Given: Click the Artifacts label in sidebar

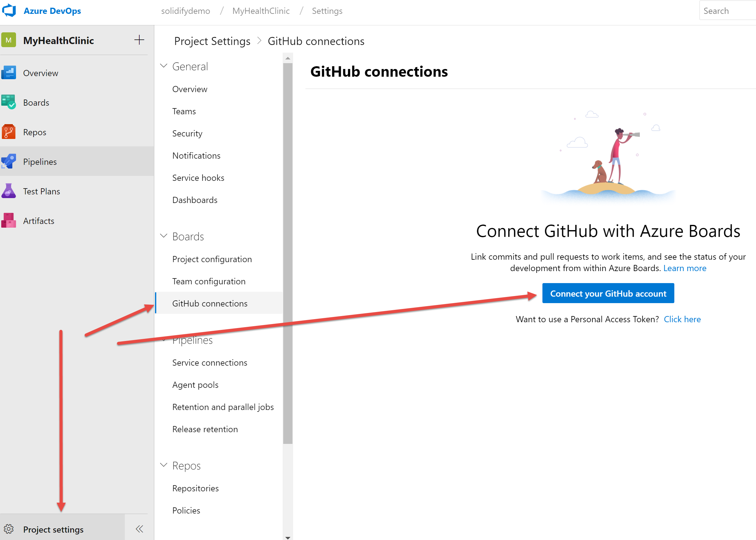Looking at the screenshot, I should point(39,221).
